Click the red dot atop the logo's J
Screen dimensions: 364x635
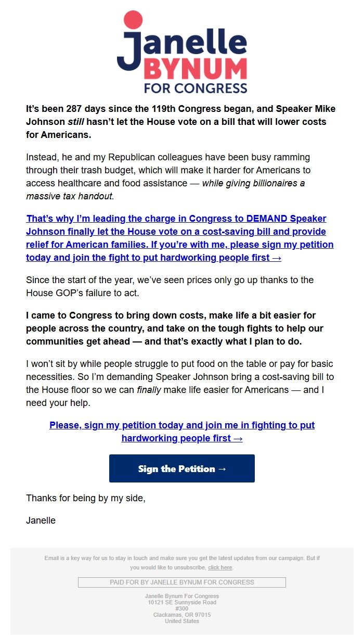pyautogui.click(x=133, y=20)
